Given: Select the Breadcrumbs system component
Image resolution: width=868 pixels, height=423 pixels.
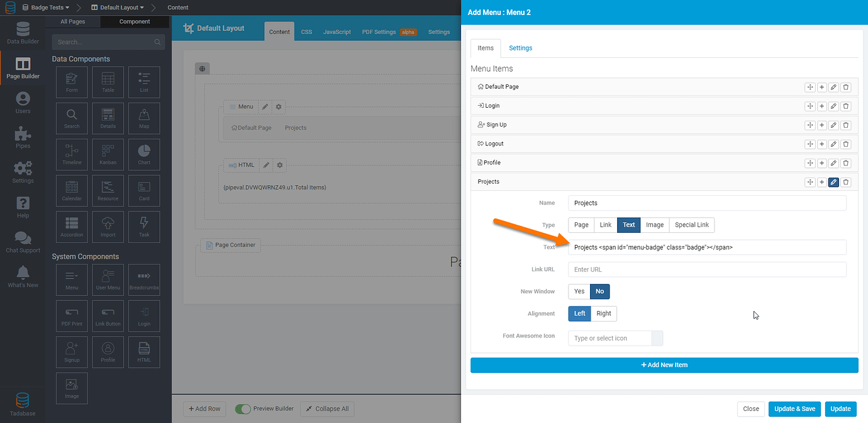Looking at the screenshot, I should [x=143, y=279].
